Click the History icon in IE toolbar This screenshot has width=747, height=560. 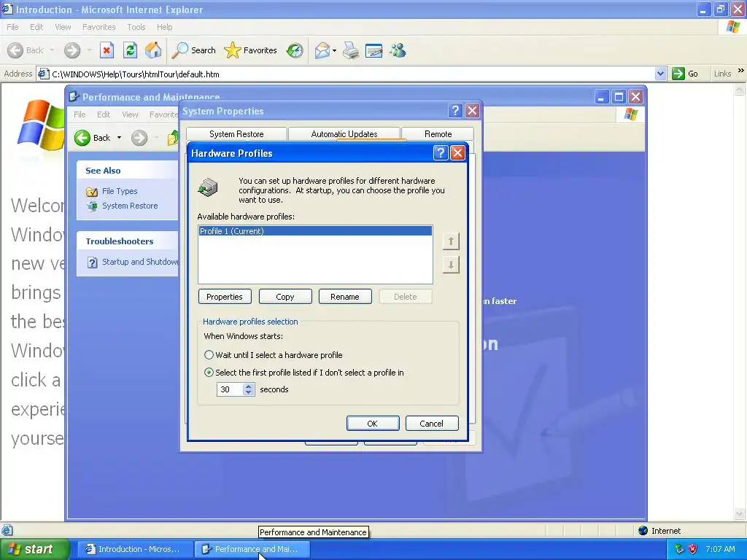295,50
